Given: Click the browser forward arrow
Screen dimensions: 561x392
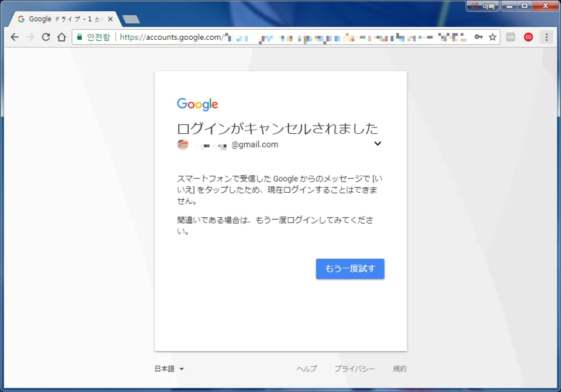Looking at the screenshot, I should [x=30, y=37].
